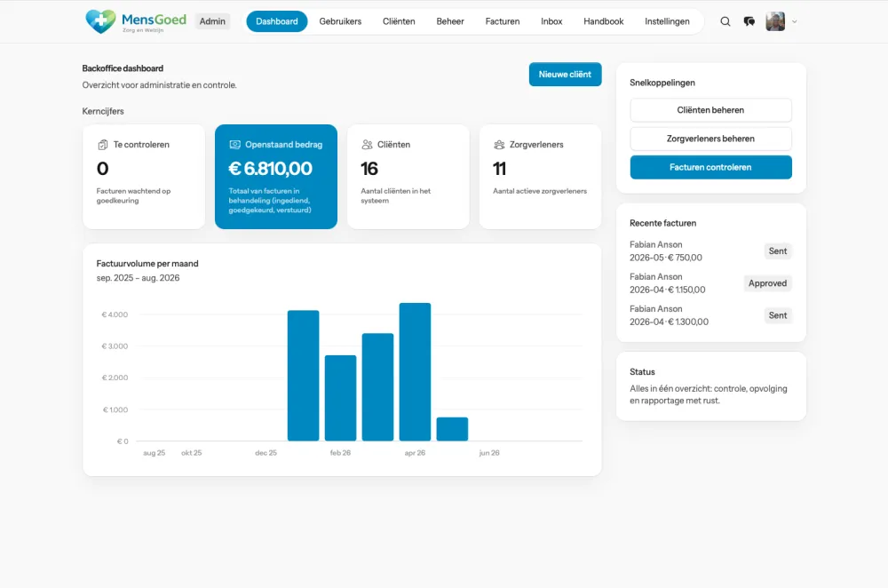Viewport: 888px width, 588px height.
Task: Open the Gebruikers menu item
Action: [340, 21]
